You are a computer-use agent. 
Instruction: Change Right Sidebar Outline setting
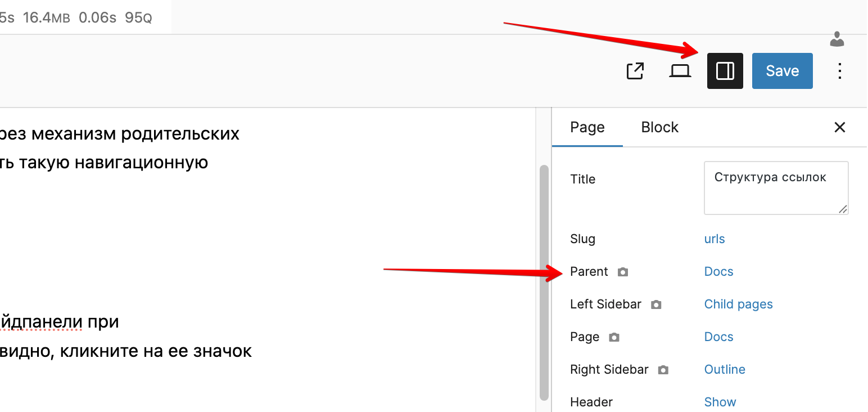pyautogui.click(x=725, y=369)
